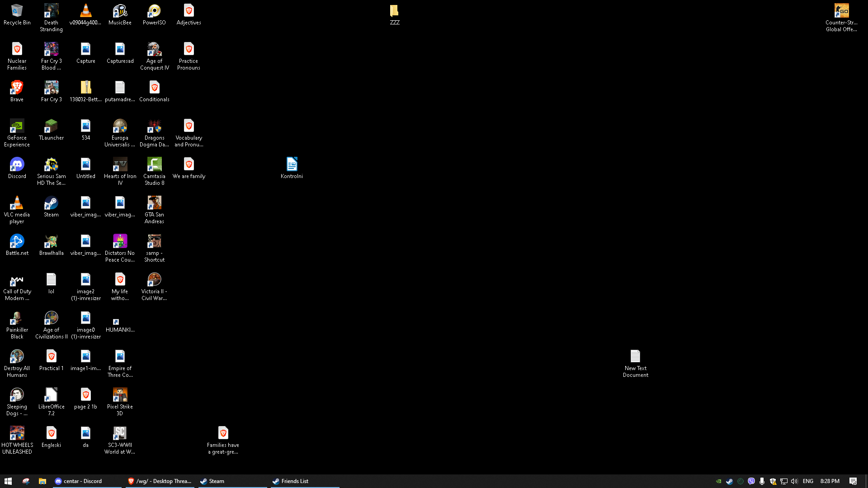
Task: Open LibreOffice 7.2 shortcut
Action: click(x=51, y=402)
